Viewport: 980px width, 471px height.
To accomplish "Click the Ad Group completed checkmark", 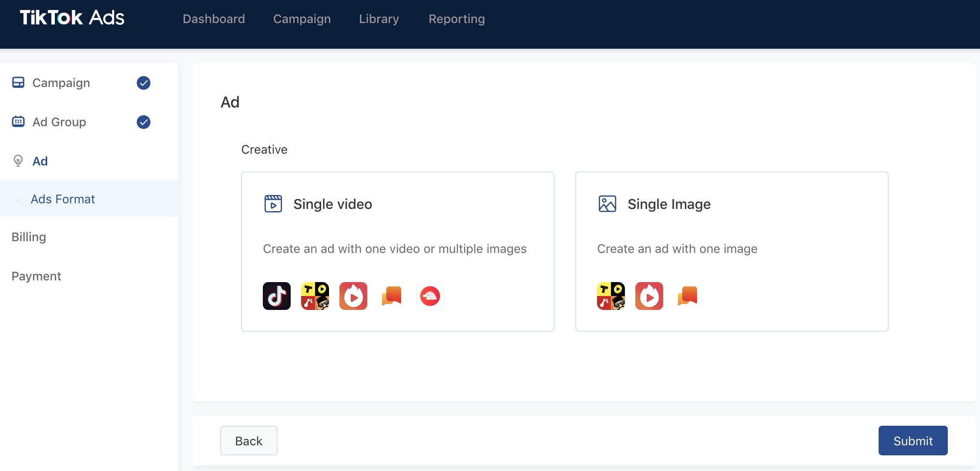I will point(144,122).
